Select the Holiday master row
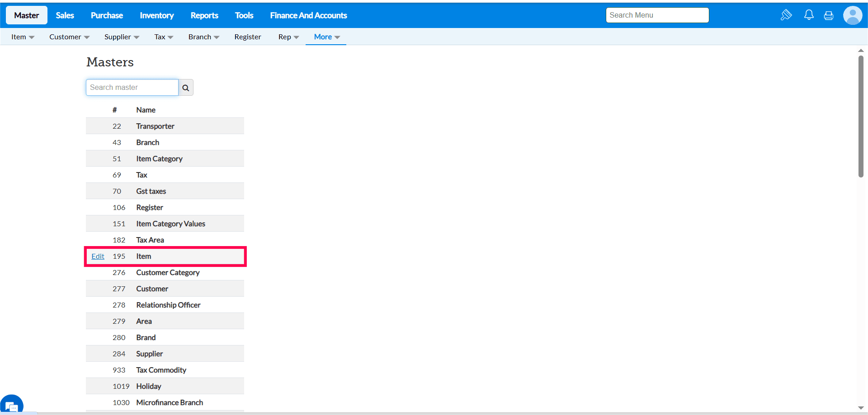Screen dimensions: 868x415 [165, 386]
